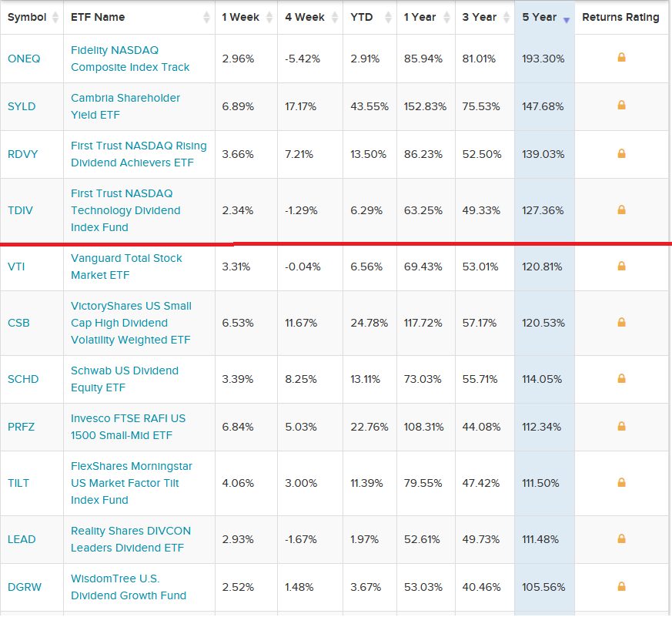Click lock icon in PRFZ row
This screenshot has width=672, height=617.
621,426
